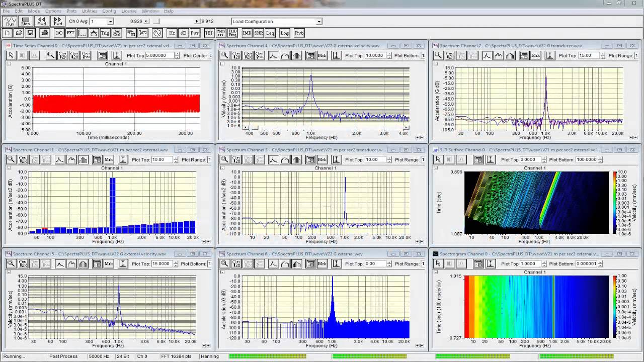Click the save file toolbar icon
The height and width of the screenshot is (362, 644).
click(x=30, y=33)
